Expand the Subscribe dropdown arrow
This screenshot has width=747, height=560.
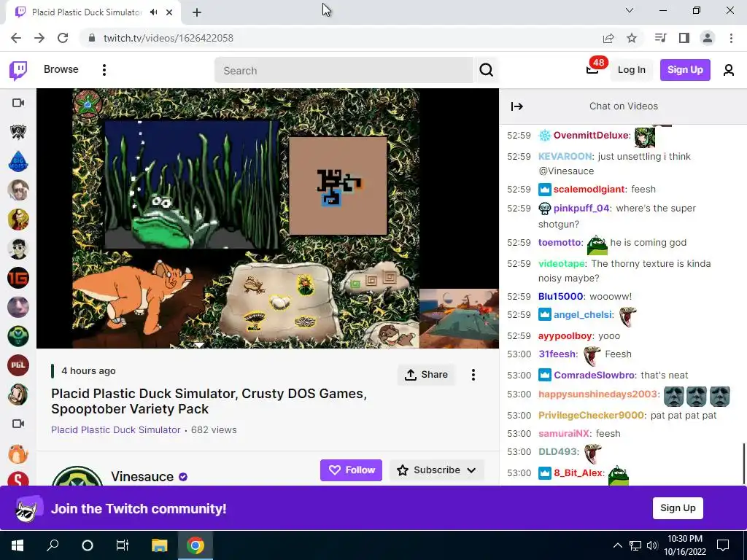click(x=472, y=470)
